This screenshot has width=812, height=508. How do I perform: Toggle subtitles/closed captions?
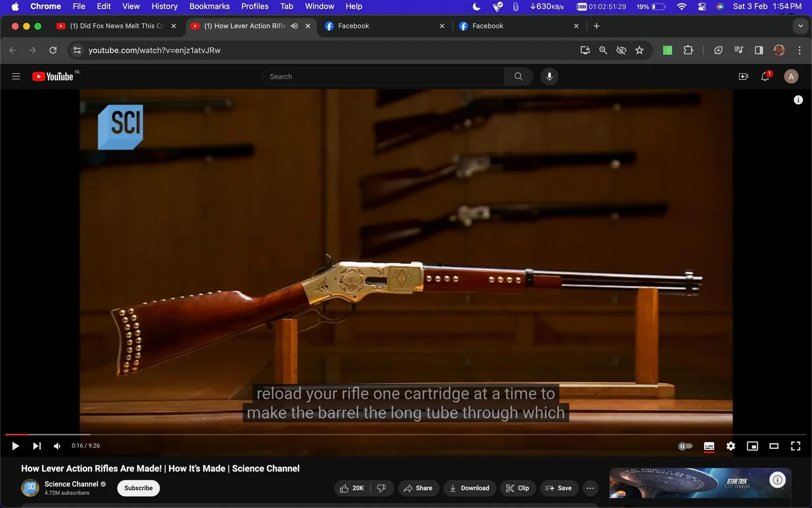(709, 446)
